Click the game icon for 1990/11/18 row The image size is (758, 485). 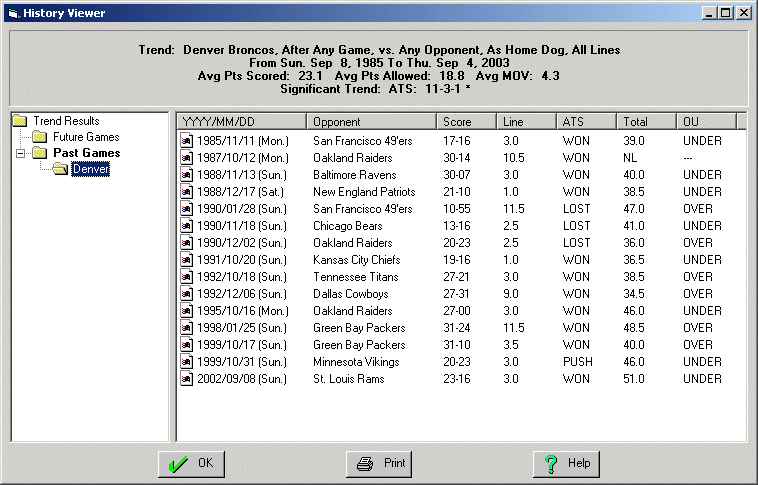[187, 226]
